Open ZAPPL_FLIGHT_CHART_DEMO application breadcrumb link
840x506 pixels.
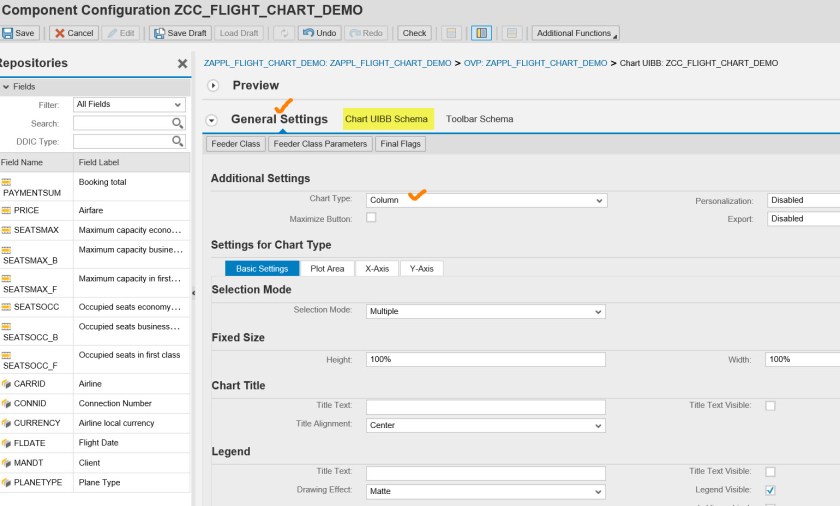coord(327,63)
